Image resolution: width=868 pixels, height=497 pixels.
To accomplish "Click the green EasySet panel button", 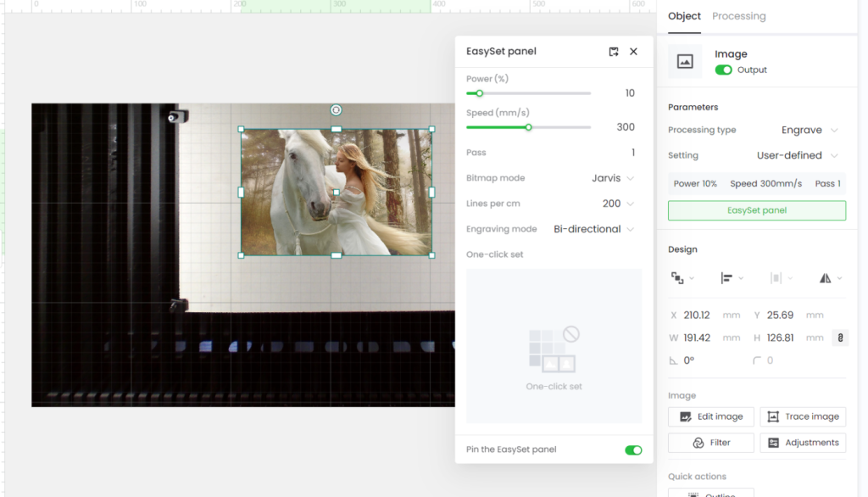I will tap(757, 210).
